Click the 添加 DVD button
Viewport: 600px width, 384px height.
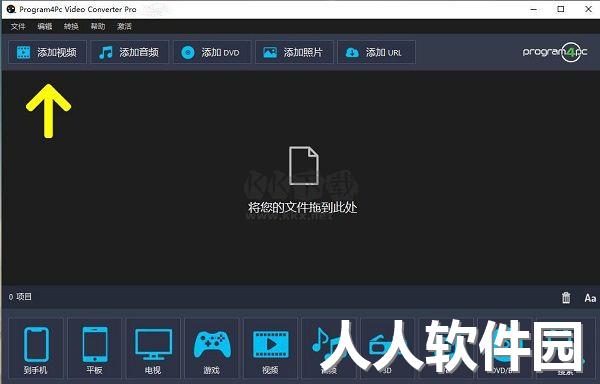coord(212,52)
